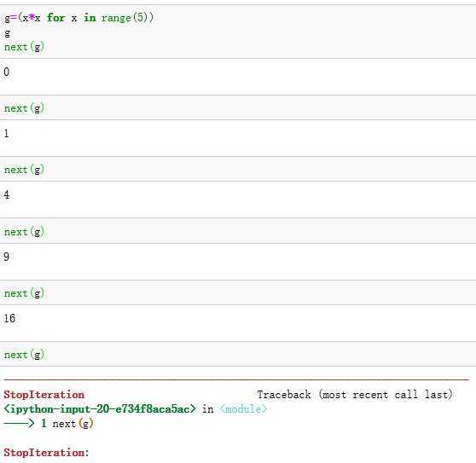The image size is (476, 463).
Task: Select the output value 4
Action: (6, 194)
